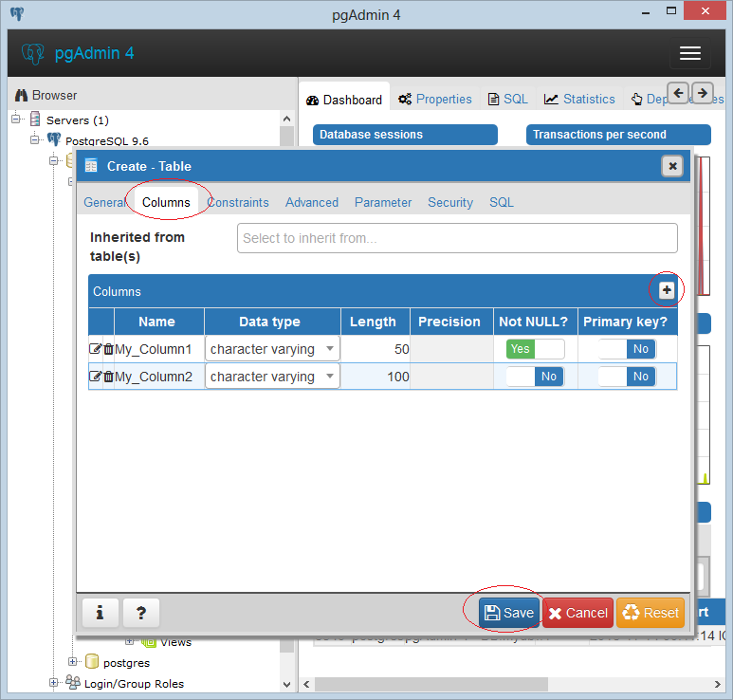Open the Properties tab
This screenshot has width=733, height=700.
(434, 100)
